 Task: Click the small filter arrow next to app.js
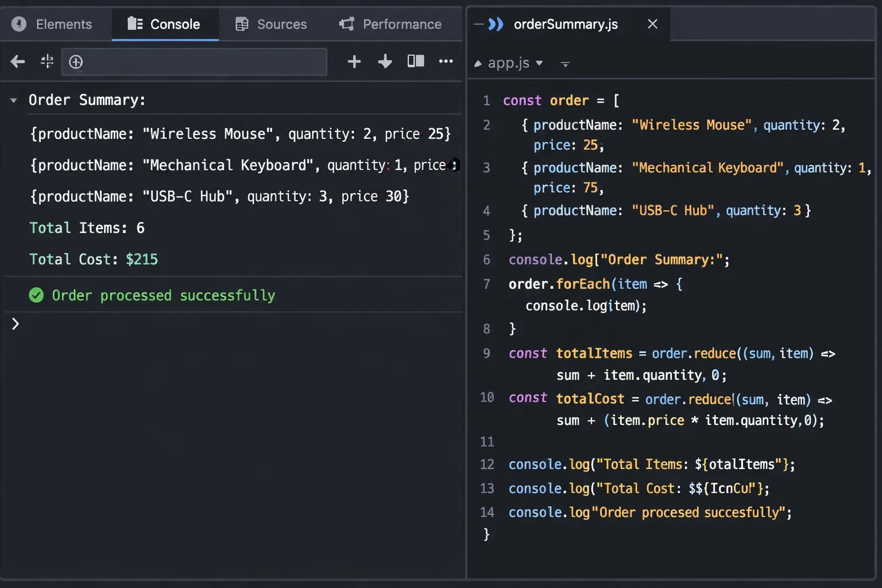(x=565, y=64)
